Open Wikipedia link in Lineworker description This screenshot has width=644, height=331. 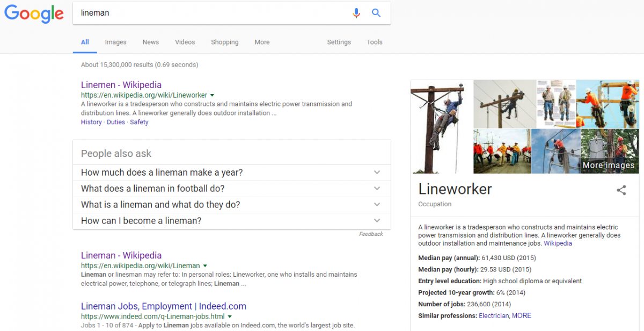pos(558,243)
